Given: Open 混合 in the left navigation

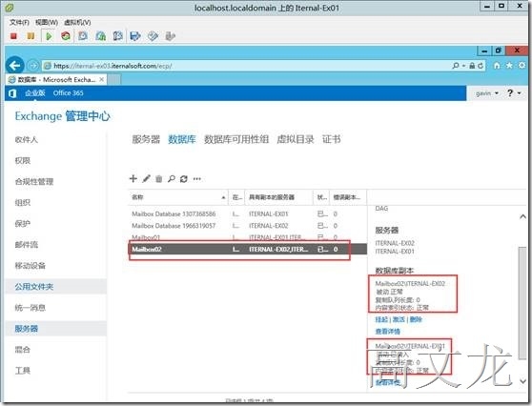Looking at the screenshot, I should 23,350.
